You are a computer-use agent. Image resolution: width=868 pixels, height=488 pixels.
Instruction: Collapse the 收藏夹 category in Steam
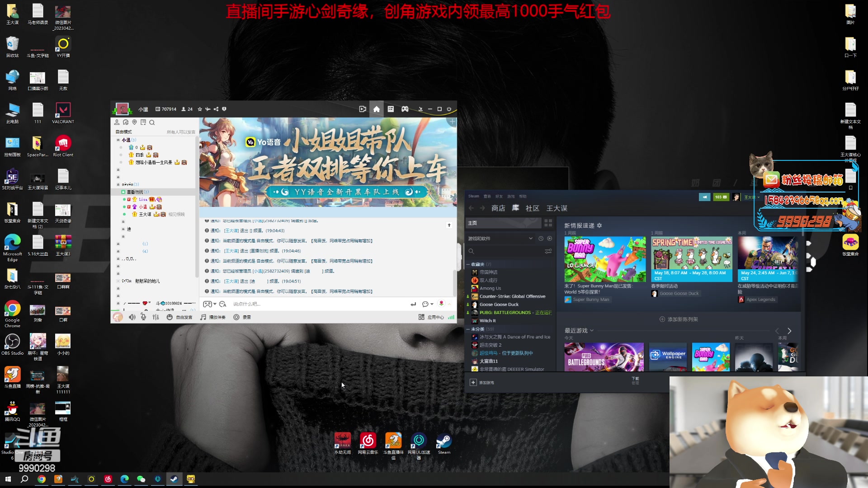pos(468,264)
